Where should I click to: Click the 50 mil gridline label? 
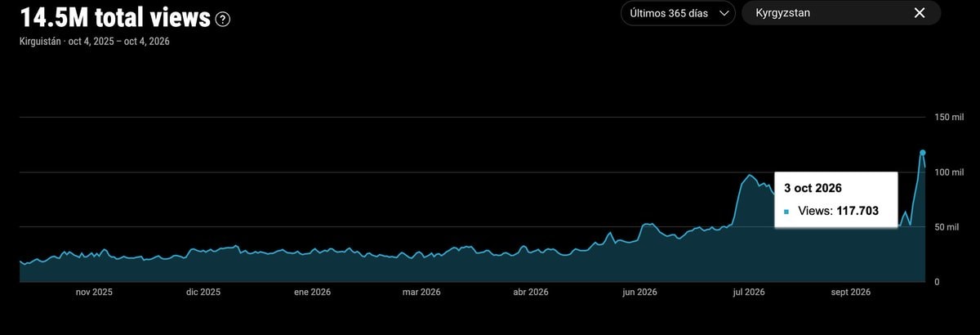click(x=946, y=227)
